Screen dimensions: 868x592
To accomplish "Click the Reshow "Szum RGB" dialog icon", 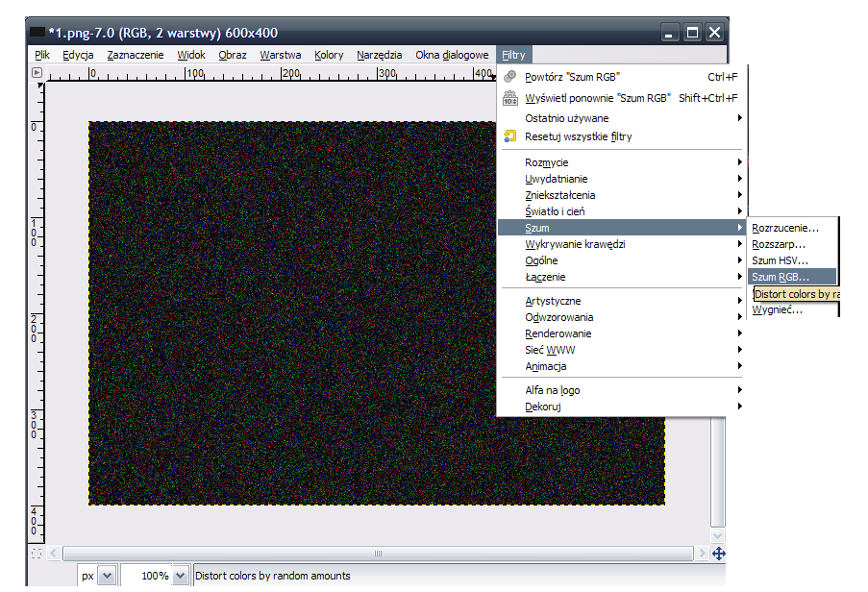I will click(510, 98).
